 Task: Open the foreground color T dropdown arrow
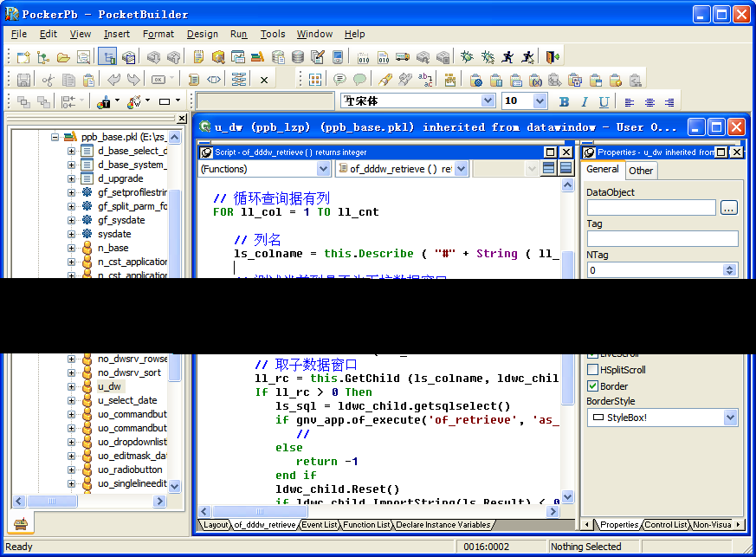click(x=117, y=100)
